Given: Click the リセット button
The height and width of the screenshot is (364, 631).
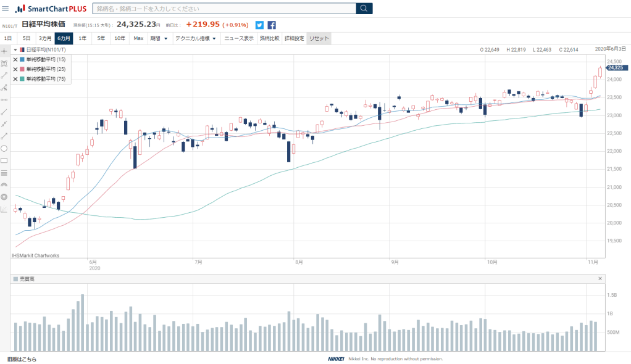Looking at the screenshot, I should [319, 38].
